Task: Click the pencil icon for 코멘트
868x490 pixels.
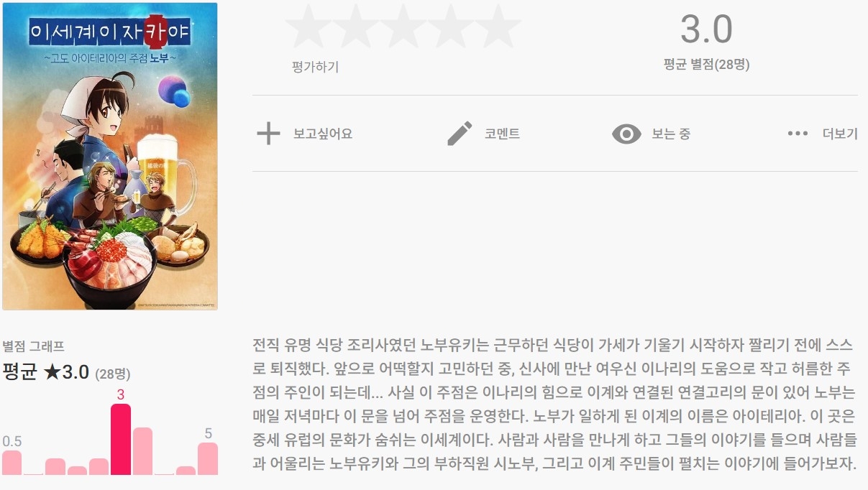Action: [x=460, y=134]
